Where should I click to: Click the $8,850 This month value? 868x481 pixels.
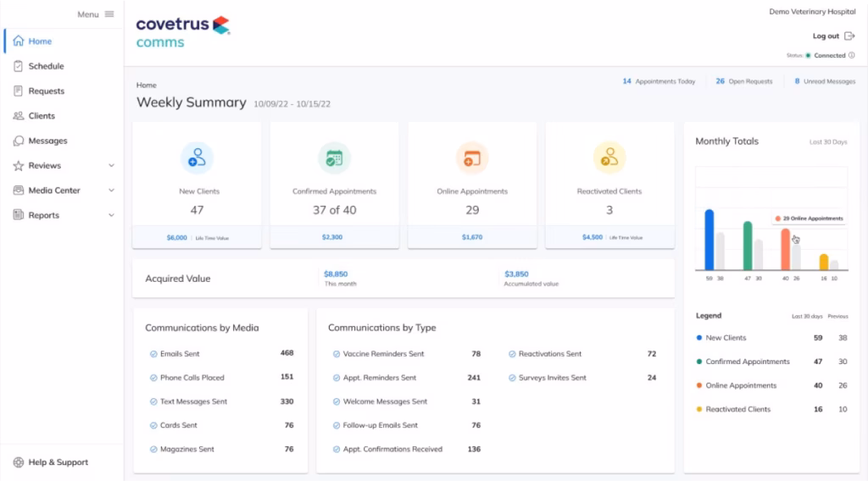click(336, 274)
